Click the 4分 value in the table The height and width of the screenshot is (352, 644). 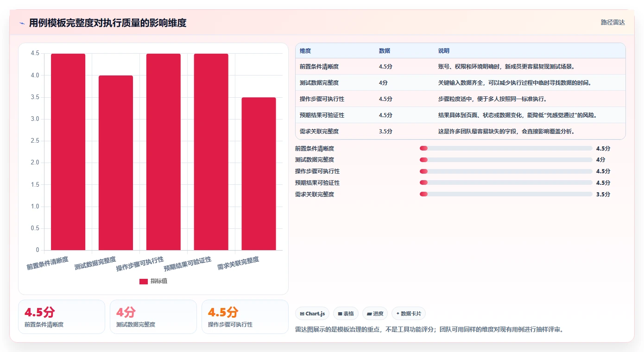coord(383,82)
